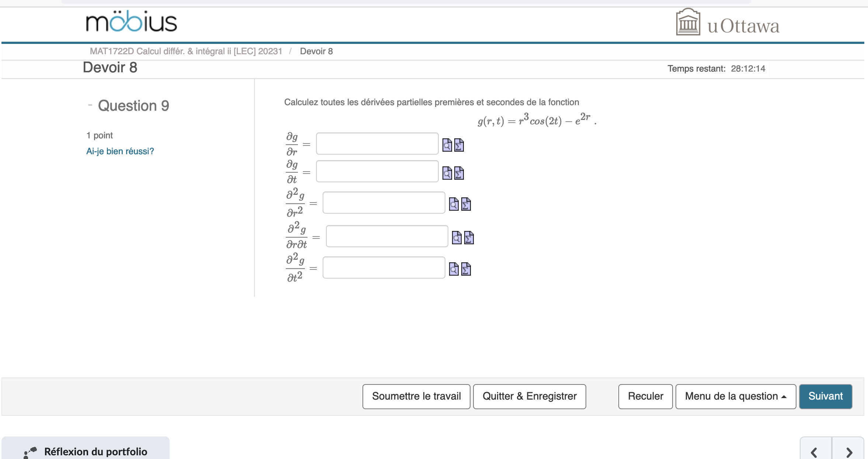This screenshot has width=868, height=459.
Task: Click the Devoir 8 breadcrumb item
Action: click(316, 51)
